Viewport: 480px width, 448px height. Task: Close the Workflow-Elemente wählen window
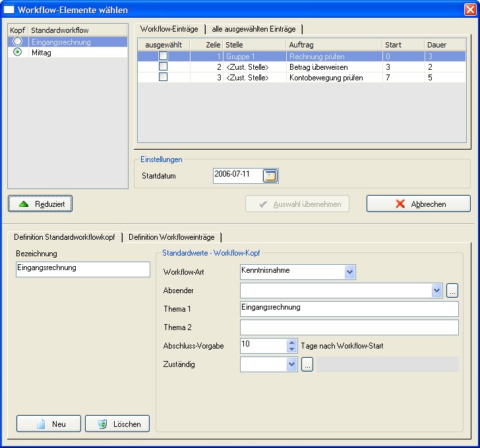470,9
